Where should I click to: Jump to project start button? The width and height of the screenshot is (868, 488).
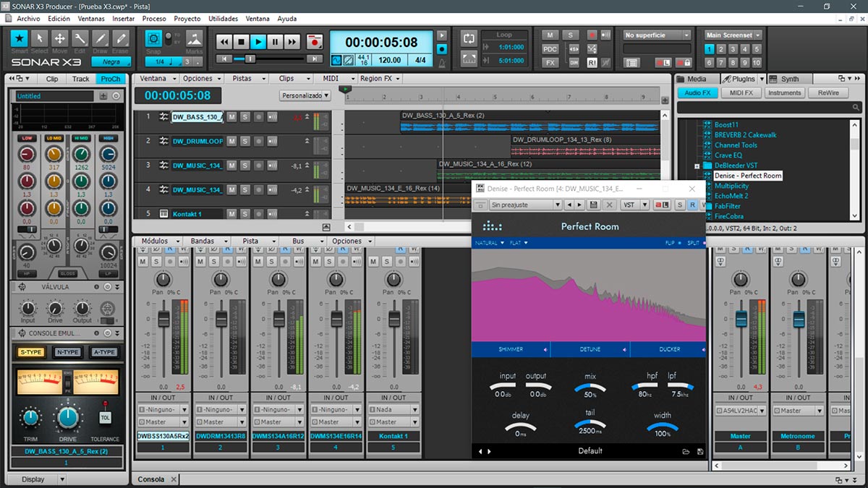(224, 59)
